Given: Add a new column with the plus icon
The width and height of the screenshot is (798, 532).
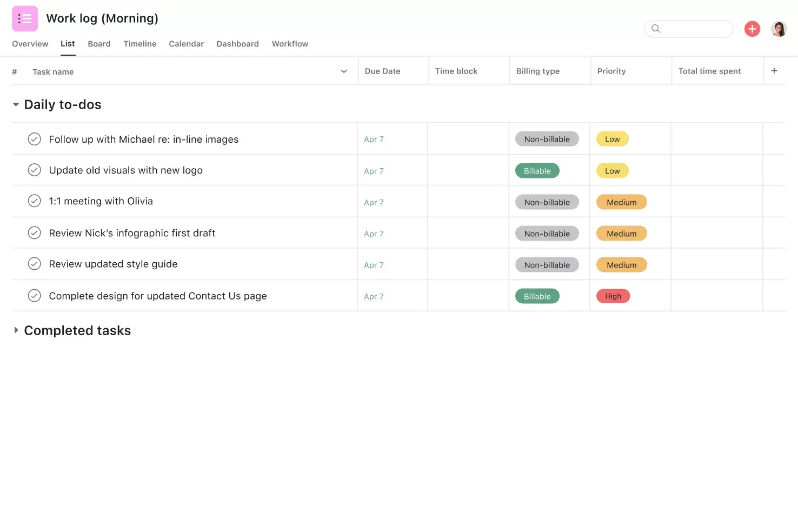Looking at the screenshot, I should point(774,70).
